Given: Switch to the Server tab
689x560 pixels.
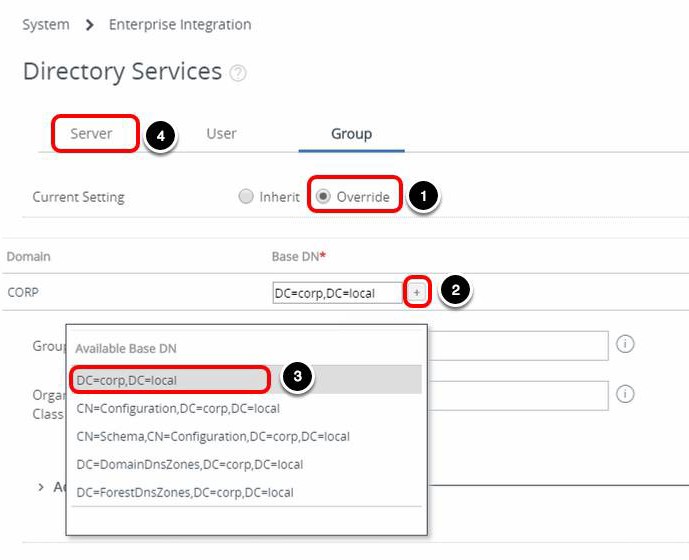Looking at the screenshot, I should (x=91, y=133).
